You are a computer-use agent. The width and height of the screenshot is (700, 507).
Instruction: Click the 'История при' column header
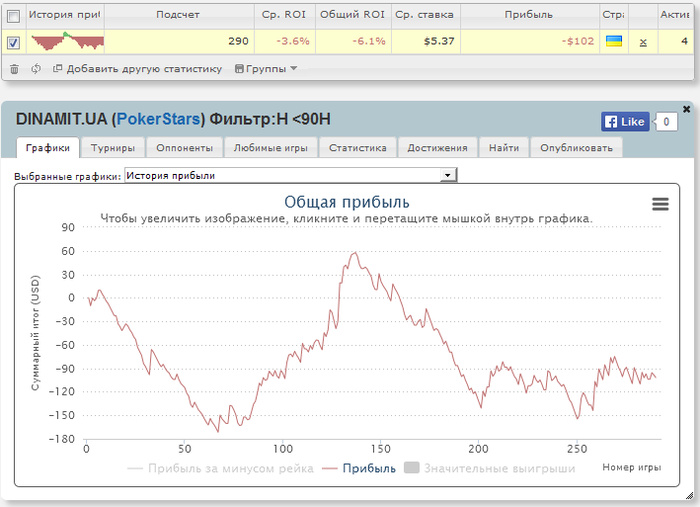(65, 15)
